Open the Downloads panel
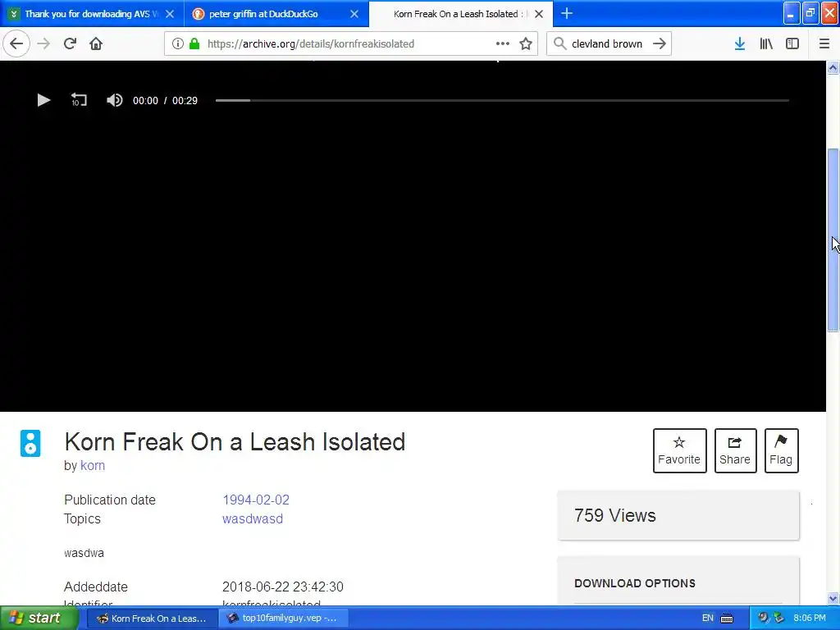This screenshot has width=840, height=630. 740,43
